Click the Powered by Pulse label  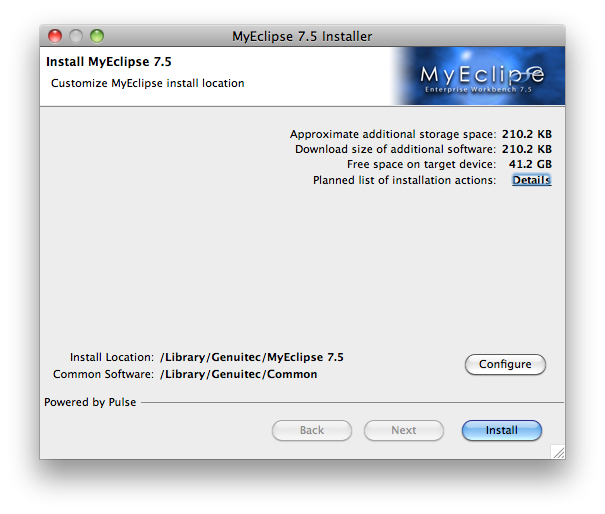pos(90,402)
